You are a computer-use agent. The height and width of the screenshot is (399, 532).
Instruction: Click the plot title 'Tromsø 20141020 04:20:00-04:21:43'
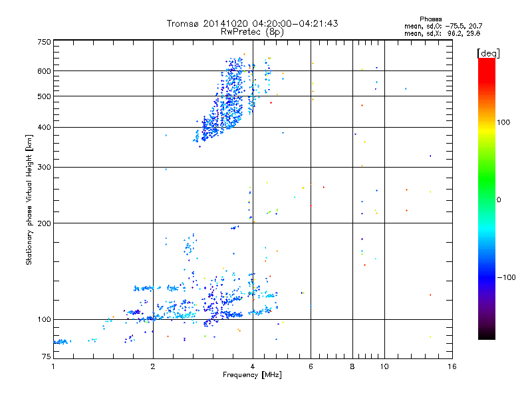252,23
